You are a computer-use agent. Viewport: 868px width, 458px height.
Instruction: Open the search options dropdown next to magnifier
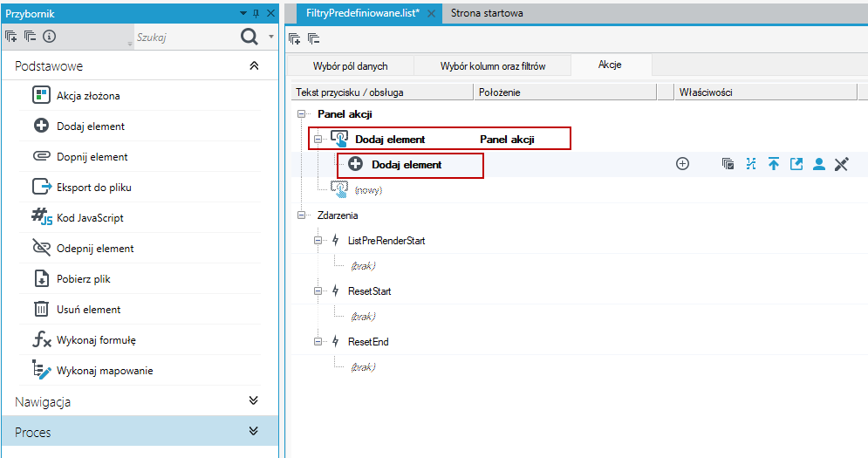pos(271,37)
